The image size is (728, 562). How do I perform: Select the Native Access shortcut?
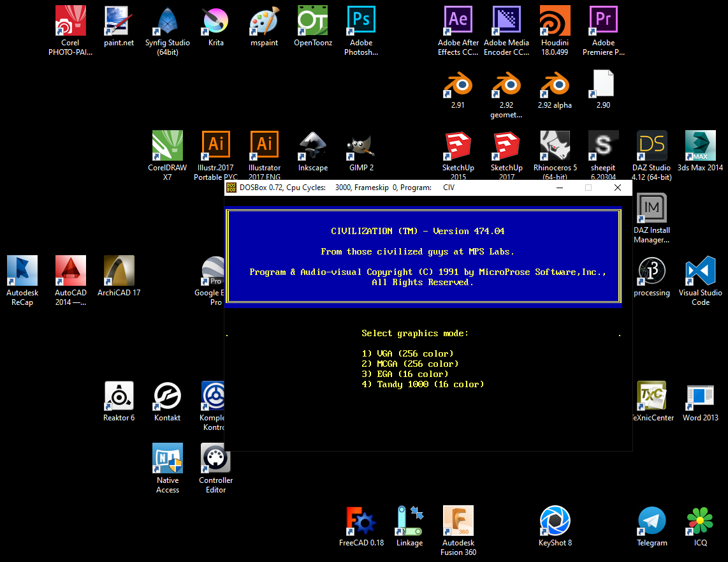[168, 458]
